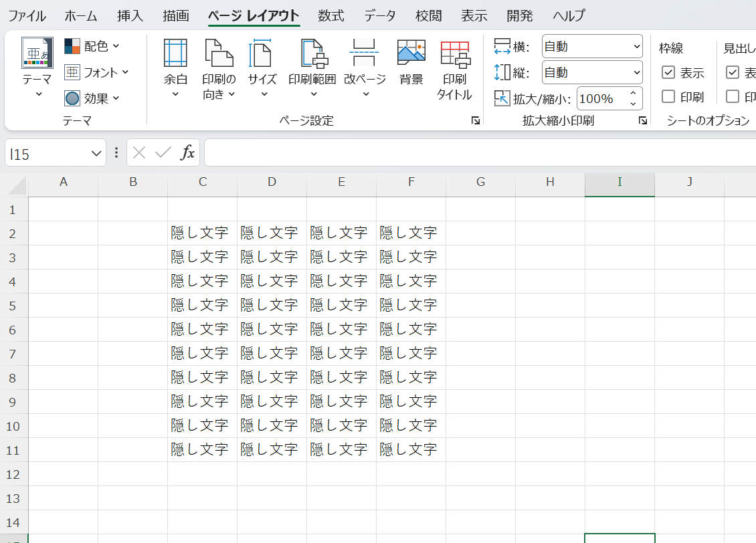The height and width of the screenshot is (543, 756).
Task: Uncheck 枠線 表示 (gridlines view) checkbox
Action: (x=668, y=72)
